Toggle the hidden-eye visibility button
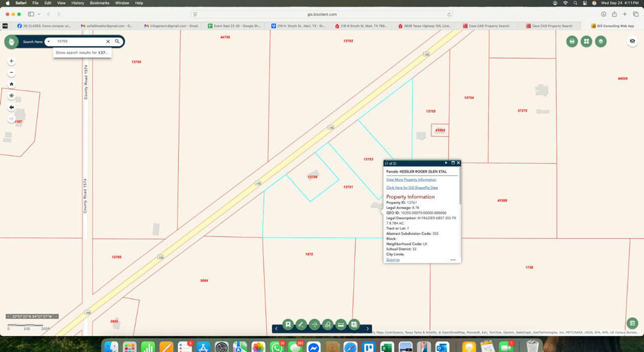644x352 pixels. point(632,41)
